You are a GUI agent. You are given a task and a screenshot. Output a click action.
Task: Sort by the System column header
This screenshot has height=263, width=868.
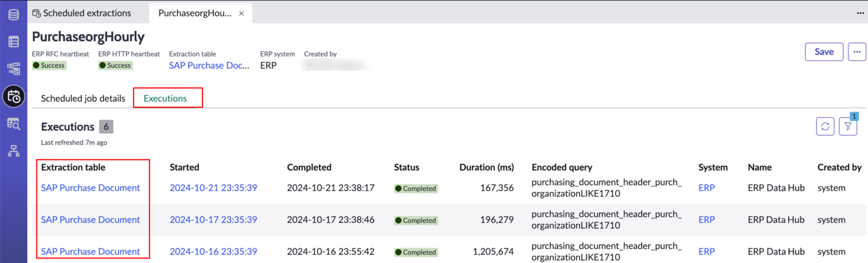(713, 167)
